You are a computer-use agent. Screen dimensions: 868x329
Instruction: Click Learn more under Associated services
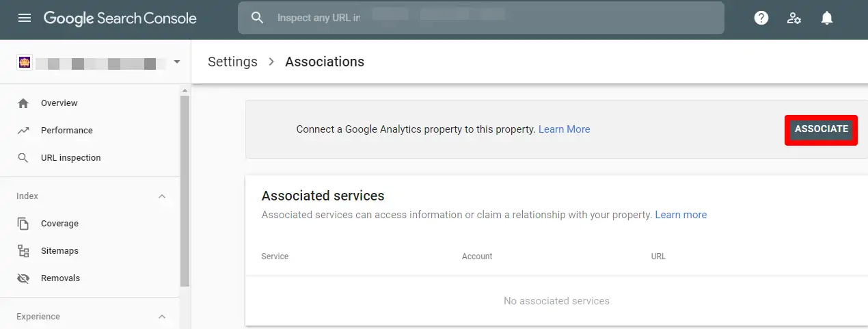coord(681,215)
